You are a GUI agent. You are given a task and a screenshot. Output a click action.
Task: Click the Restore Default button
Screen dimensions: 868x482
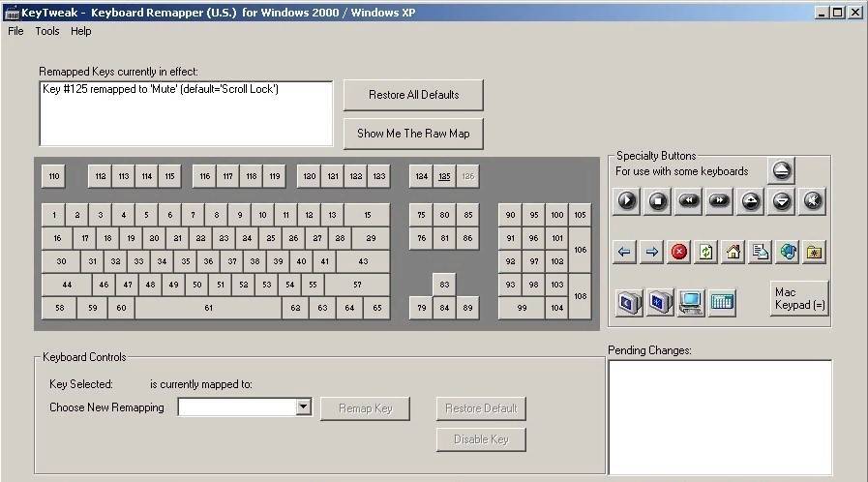point(481,408)
